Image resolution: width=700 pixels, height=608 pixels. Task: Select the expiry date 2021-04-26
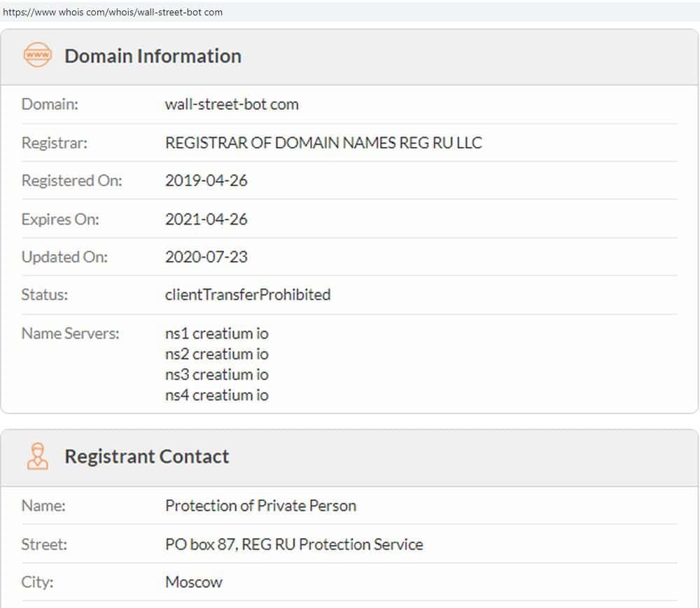206,219
